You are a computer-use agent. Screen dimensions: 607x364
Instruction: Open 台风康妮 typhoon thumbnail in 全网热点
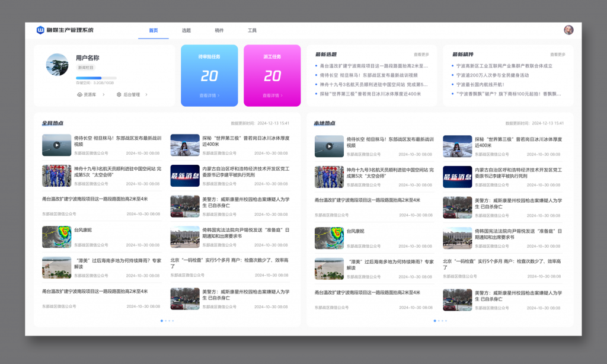pos(56,237)
